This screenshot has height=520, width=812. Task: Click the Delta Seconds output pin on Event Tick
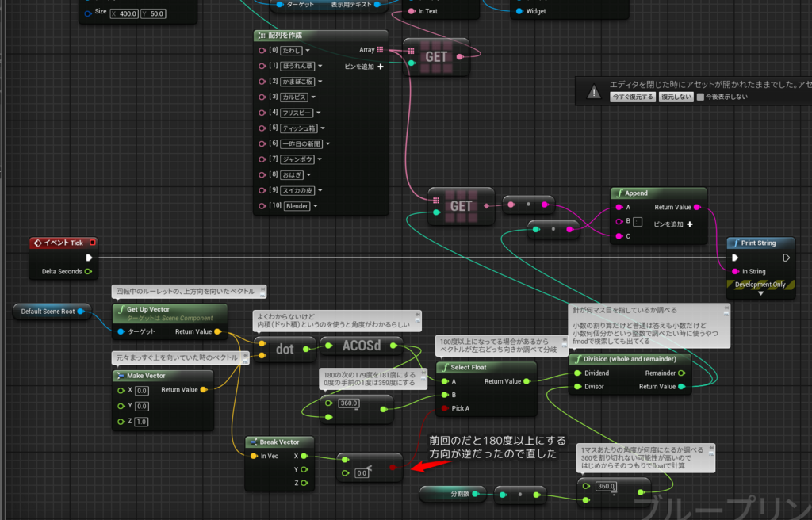point(89,271)
